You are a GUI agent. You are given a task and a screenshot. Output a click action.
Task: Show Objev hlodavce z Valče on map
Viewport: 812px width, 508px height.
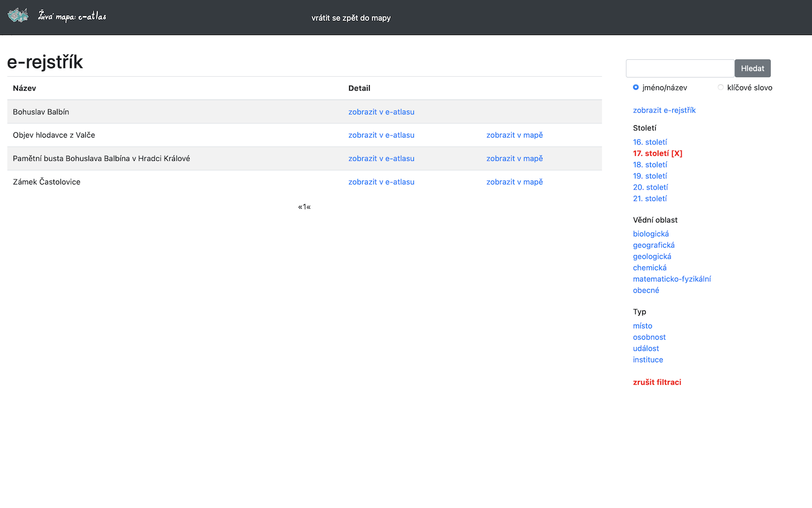(x=514, y=135)
